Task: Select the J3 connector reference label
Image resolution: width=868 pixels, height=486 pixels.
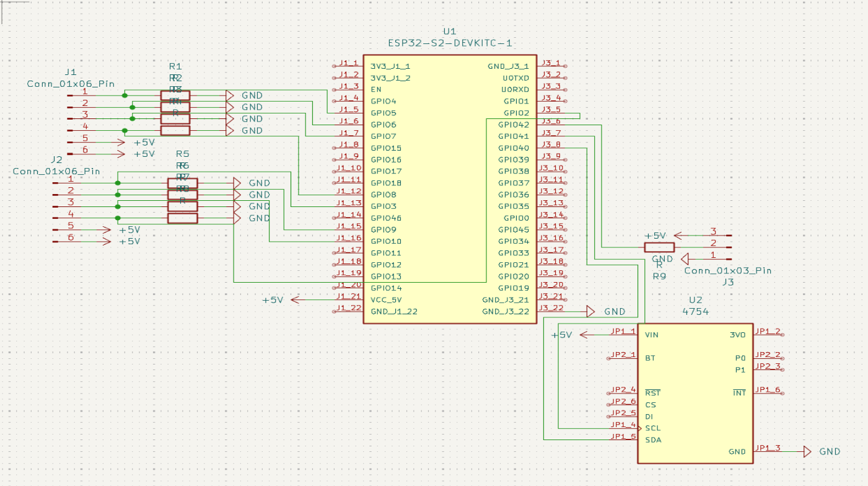Action: pyautogui.click(x=728, y=282)
